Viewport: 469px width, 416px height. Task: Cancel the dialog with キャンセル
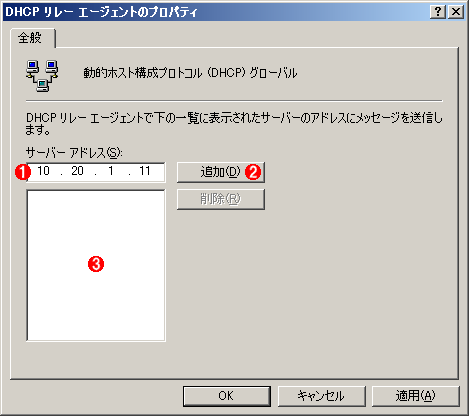click(x=321, y=396)
